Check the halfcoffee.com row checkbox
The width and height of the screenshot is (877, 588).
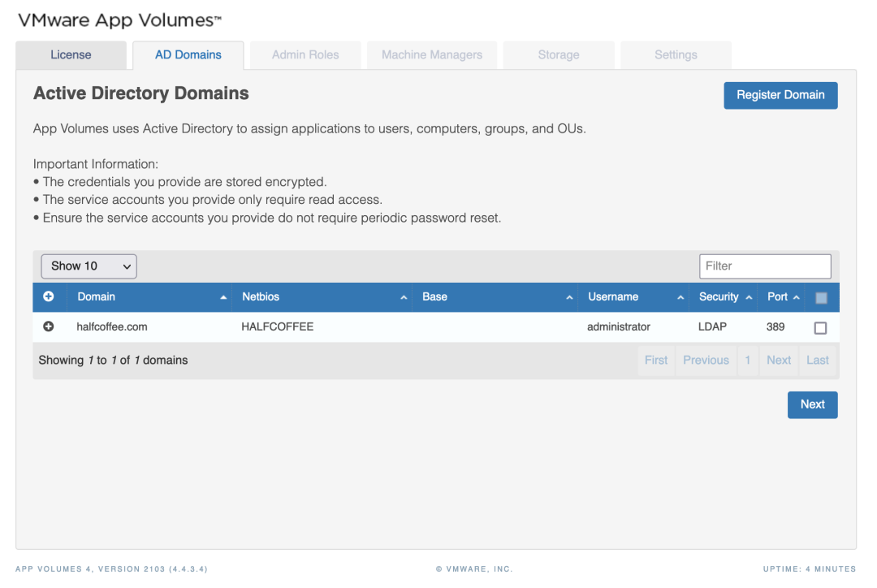(820, 328)
